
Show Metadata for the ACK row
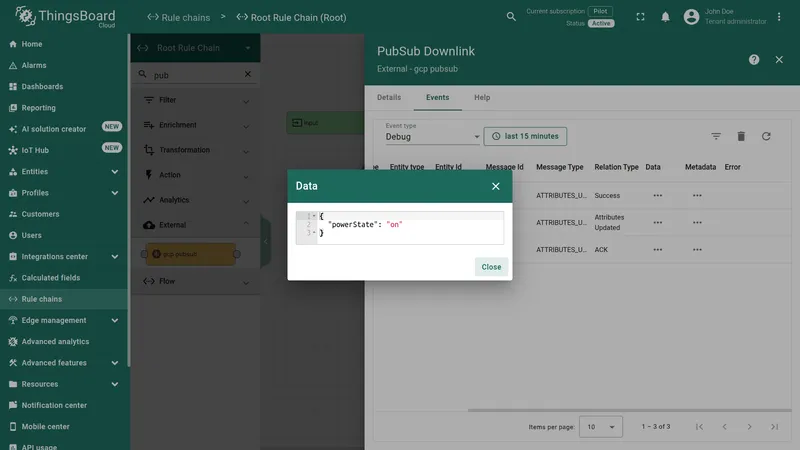(697, 249)
